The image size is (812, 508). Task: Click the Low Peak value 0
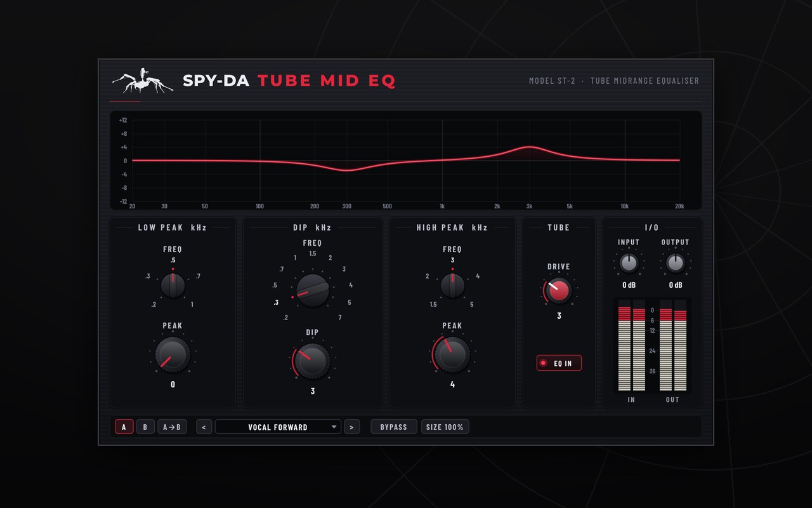pos(173,384)
